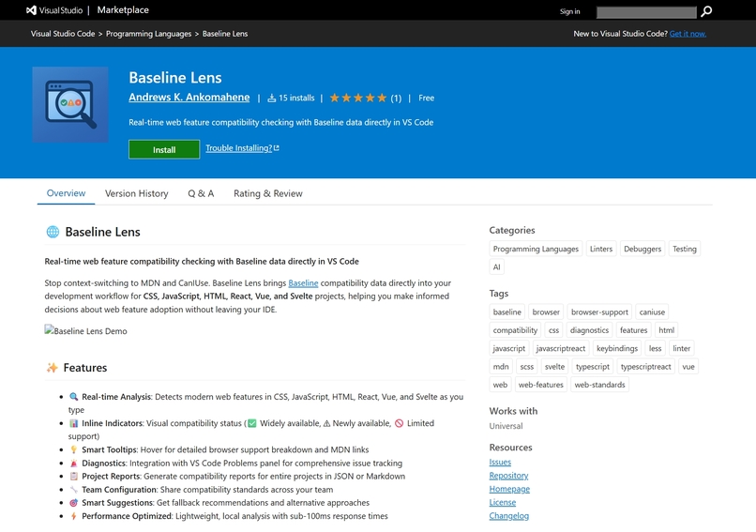The width and height of the screenshot is (756, 532).
Task: Open the Overview tab
Action: pos(66,193)
